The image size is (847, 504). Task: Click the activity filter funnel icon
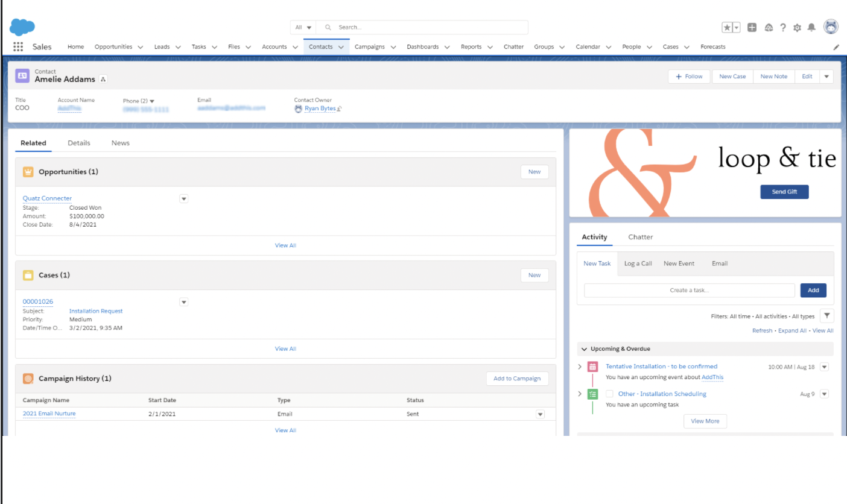click(827, 316)
